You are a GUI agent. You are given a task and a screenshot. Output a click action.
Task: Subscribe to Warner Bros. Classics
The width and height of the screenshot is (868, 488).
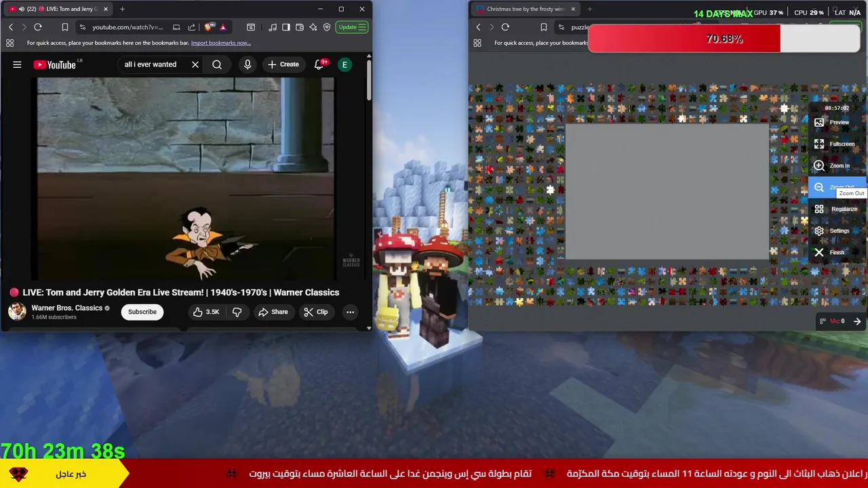coord(142,312)
